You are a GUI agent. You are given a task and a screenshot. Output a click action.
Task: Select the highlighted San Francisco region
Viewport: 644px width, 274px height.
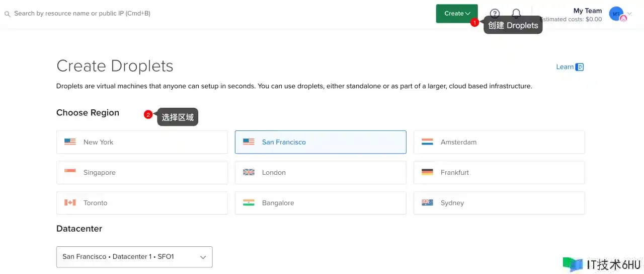(320, 142)
